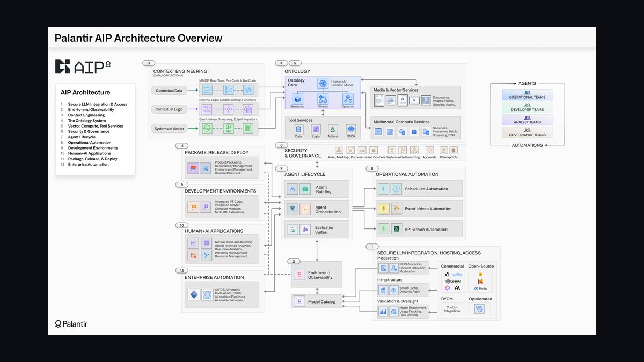This screenshot has width=644, height=362.
Task: Click the Dynamic icon in Ontology Core
Action: pyautogui.click(x=348, y=99)
